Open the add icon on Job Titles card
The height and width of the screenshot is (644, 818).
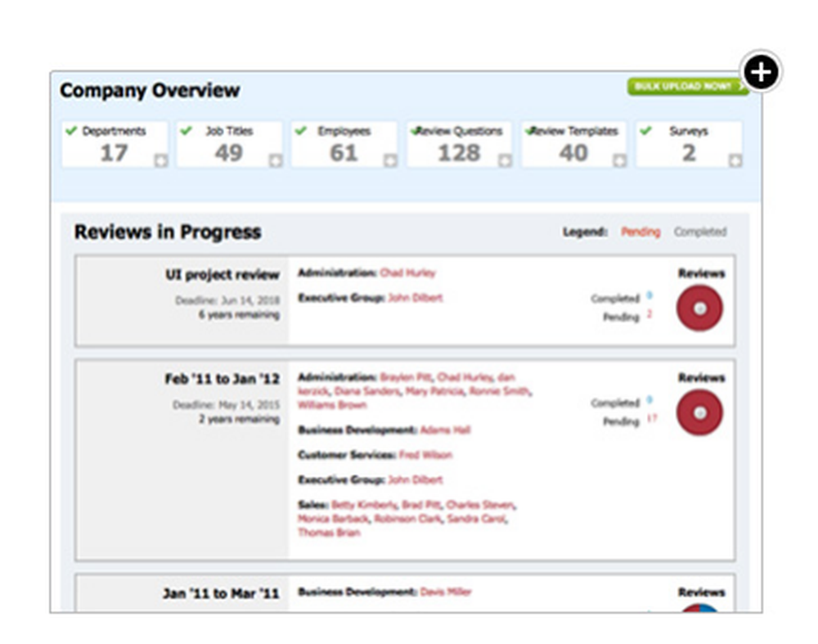[276, 160]
